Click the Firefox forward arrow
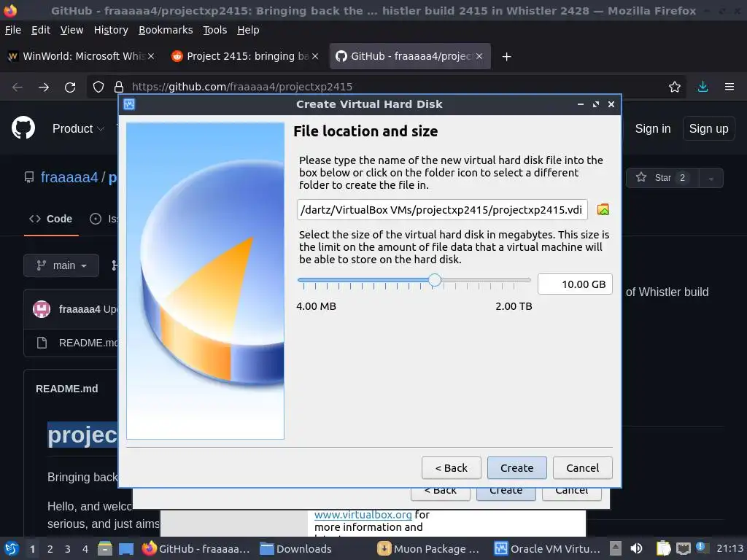Viewport: 747px width, 560px height. point(43,87)
